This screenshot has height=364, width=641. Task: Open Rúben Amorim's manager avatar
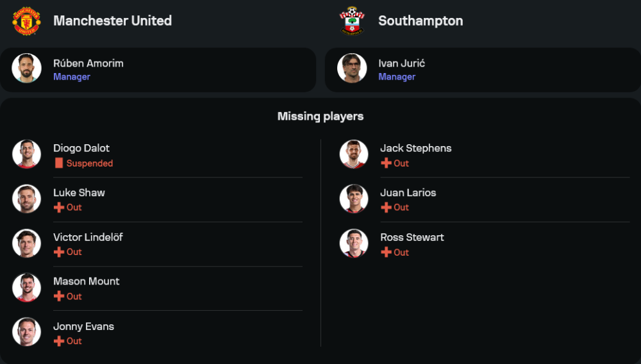coord(26,69)
